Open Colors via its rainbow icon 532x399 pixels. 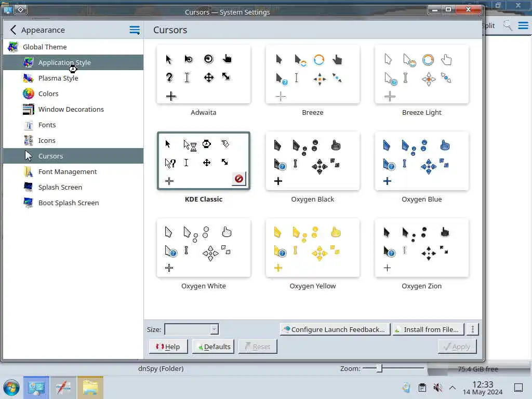coord(29,94)
